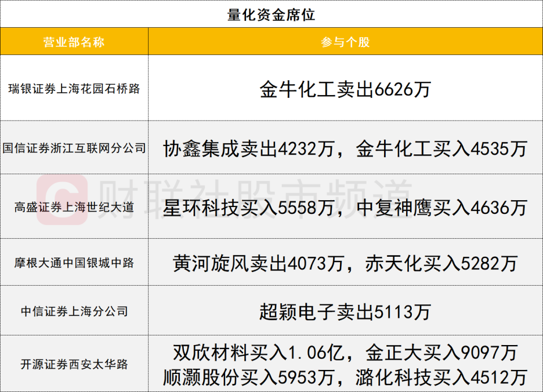Select the cell 超颖电子卖出5113万

345,311
